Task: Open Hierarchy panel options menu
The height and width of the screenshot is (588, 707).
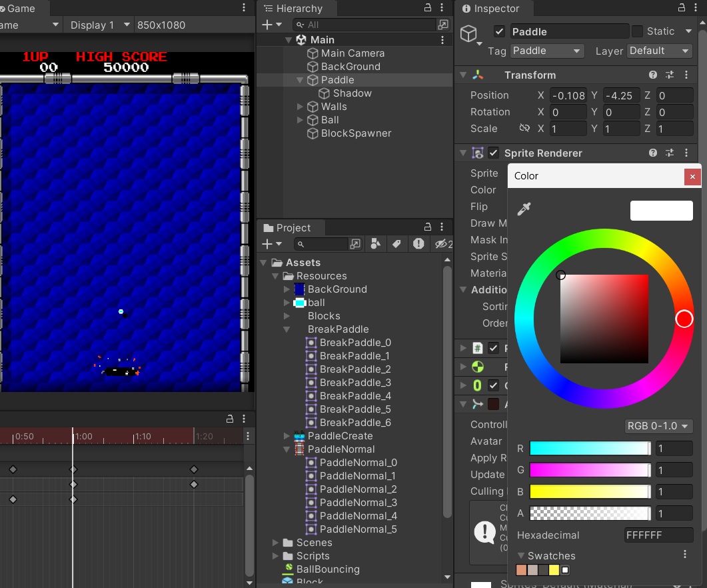Action: tap(442, 8)
